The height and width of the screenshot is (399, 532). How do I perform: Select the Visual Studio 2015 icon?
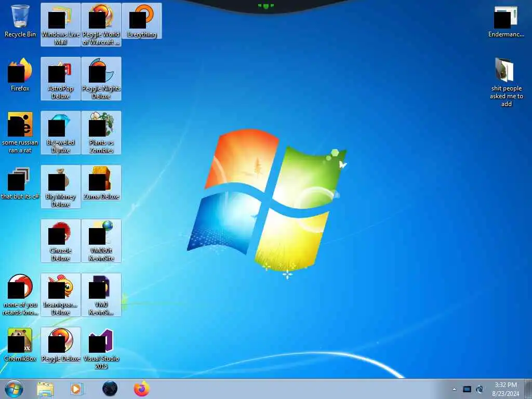point(101,349)
